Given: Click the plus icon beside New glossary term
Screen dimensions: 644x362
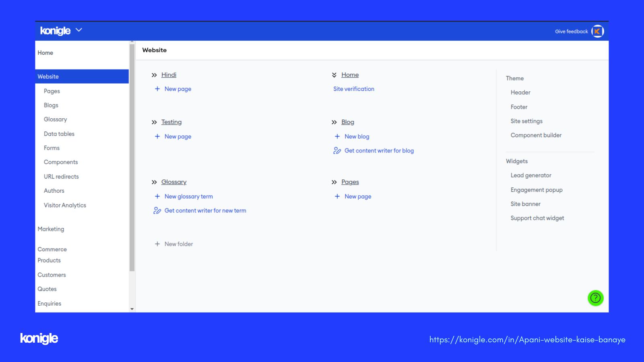Looking at the screenshot, I should [x=157, y=196].
